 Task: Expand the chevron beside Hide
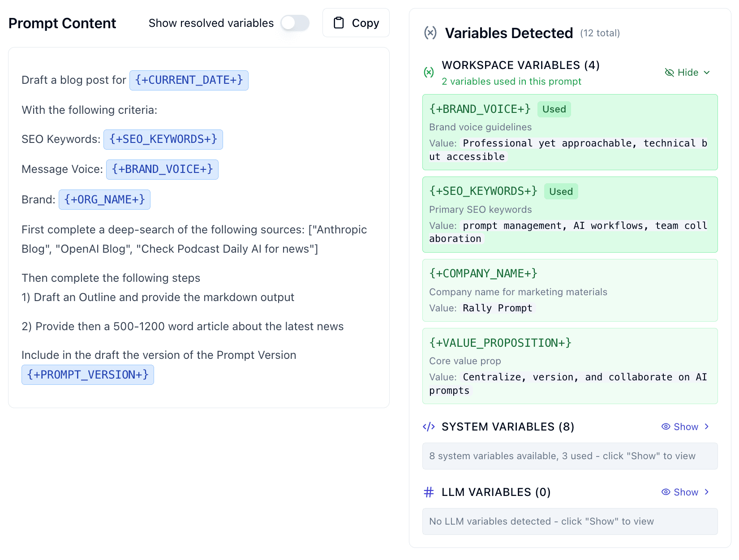(708, 72)
